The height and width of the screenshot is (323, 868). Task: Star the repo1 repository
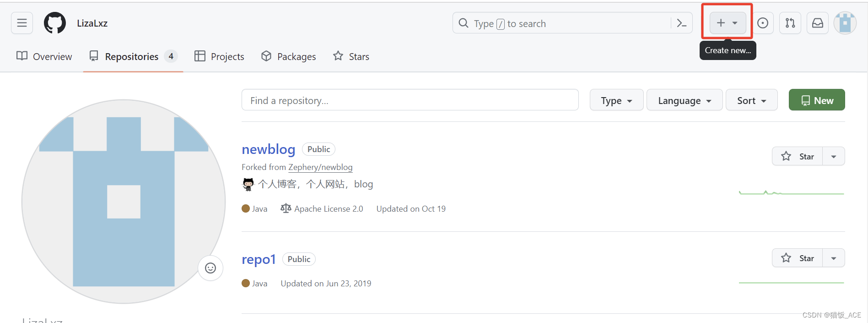pyautogui.click(x=797, y=258)
